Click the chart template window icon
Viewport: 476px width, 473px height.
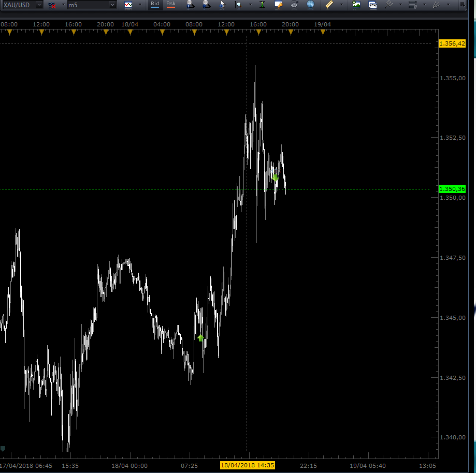(x=372, y=5)
